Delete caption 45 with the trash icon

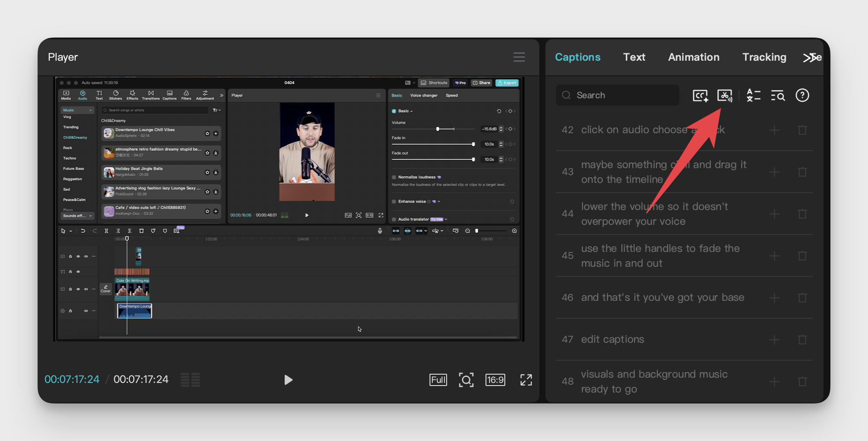802,256
